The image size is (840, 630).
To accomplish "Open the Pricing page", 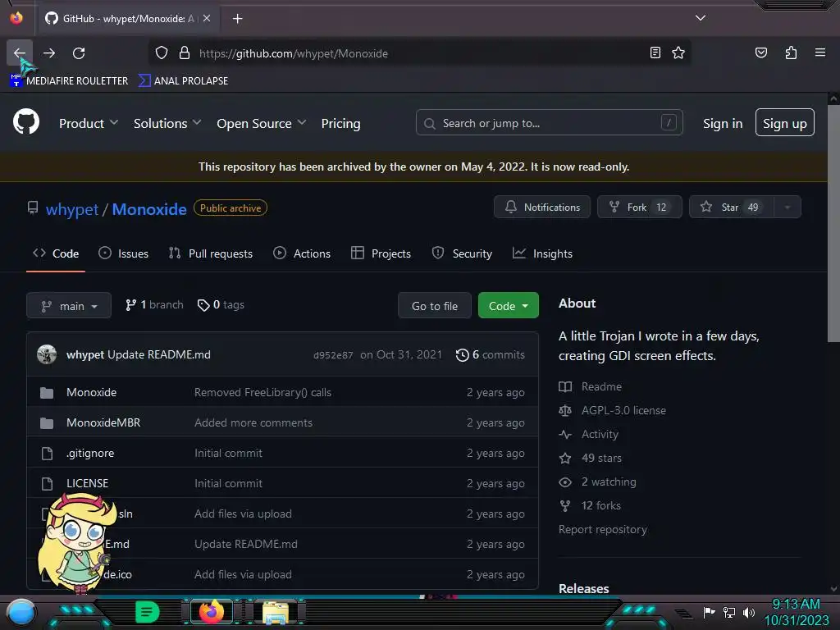I will pos(340,124).
